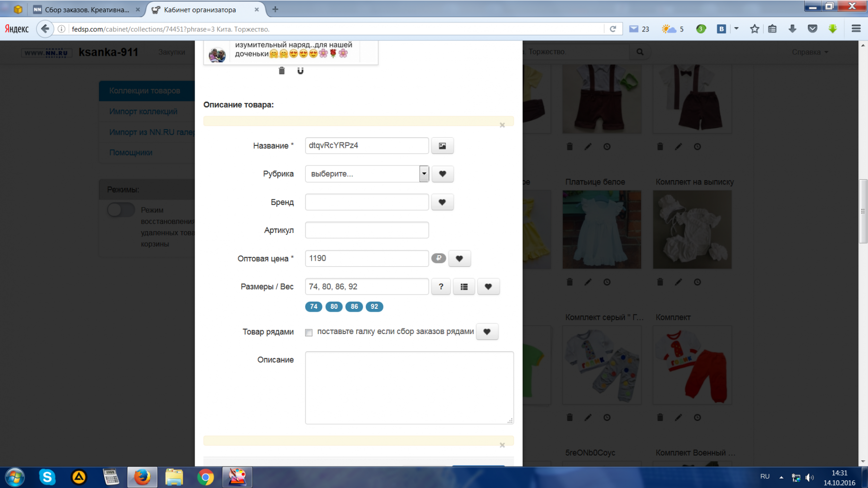Image resolution: width=868 pixels, height=488 pixels.
Task: Click heart button beside Товар рядами
Action: click(487, 332)
